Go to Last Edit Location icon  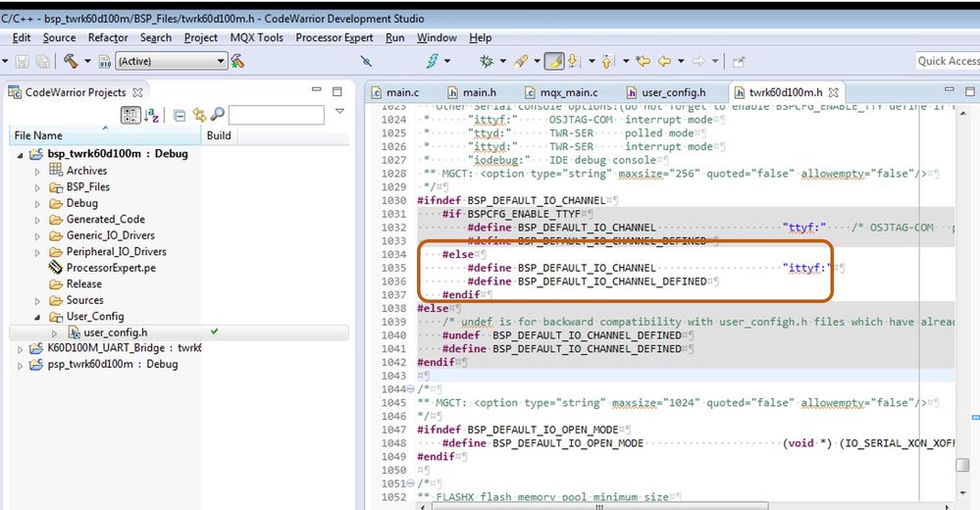(x=644, y=61)
